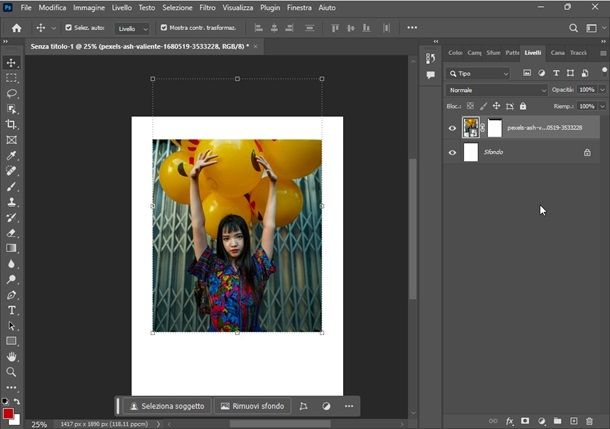
Task: Select the Clone Stamp tool
Action: tap(11, 202)
